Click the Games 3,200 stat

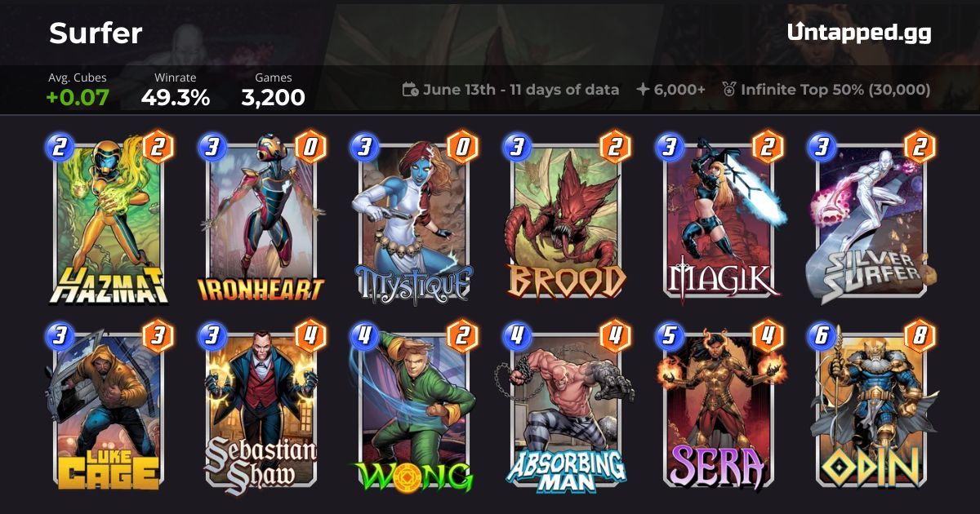point(273,90)
